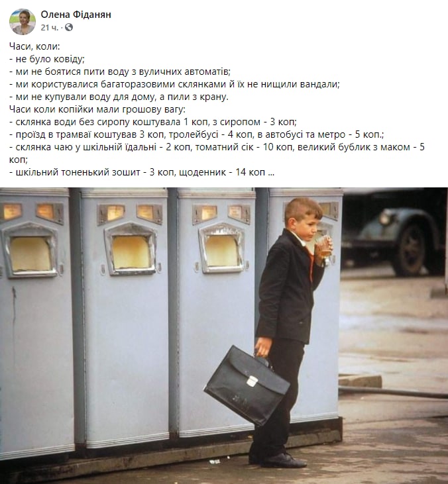Click the third vending machine dispenser window
Image resolution: width=448 pixels, height=484 pixels.
[x=222, y=248]
